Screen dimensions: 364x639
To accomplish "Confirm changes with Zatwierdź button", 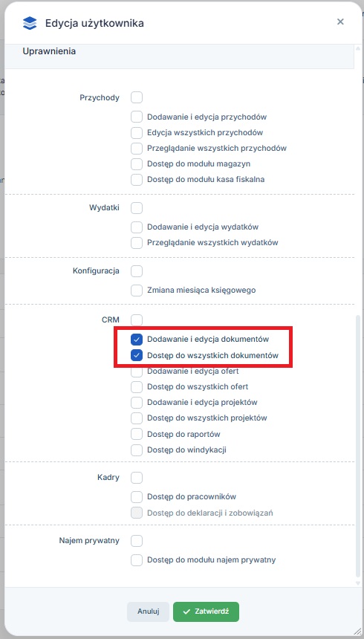I will (206, 612).
